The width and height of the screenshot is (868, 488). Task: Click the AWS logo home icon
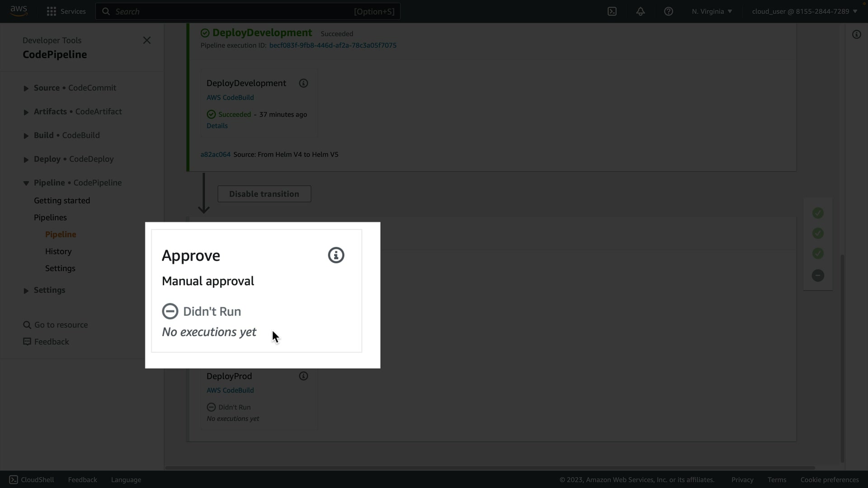coord(19,11)
